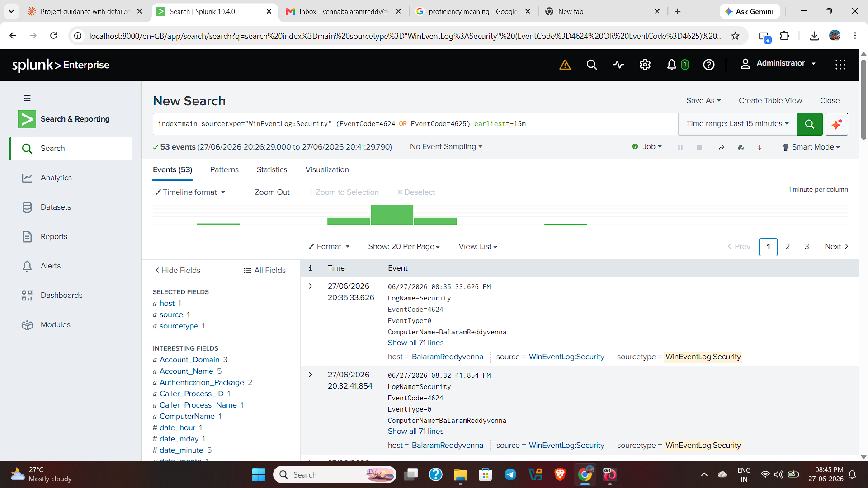868x488 pixels.
Task: Open All Fields list
Action: pyautogui.click(x=265, y=270)
